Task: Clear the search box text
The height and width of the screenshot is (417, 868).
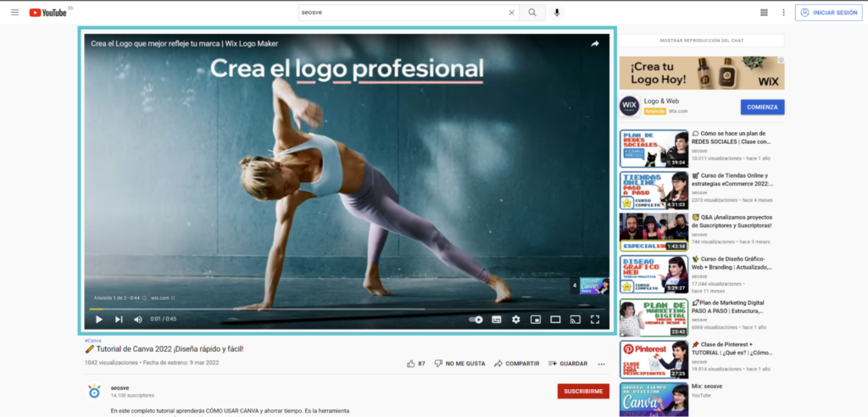Action: (x=511, y=12)
